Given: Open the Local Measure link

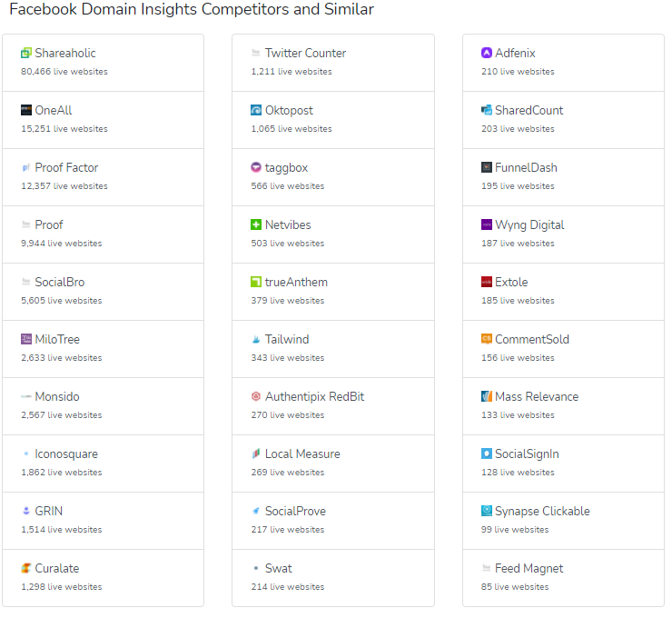Looking at the screenshot, I should pyautogui.click(x=302, y=454).
